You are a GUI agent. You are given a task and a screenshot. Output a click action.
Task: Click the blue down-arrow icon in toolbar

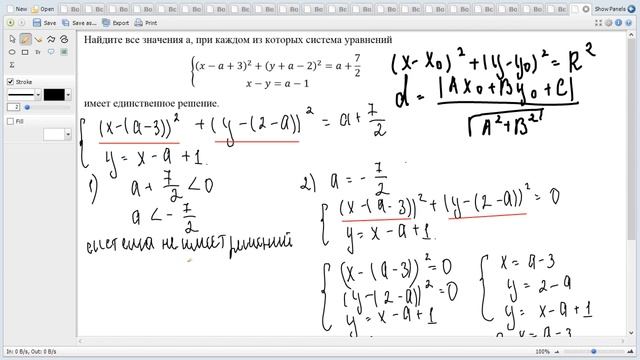coord(629,23)
